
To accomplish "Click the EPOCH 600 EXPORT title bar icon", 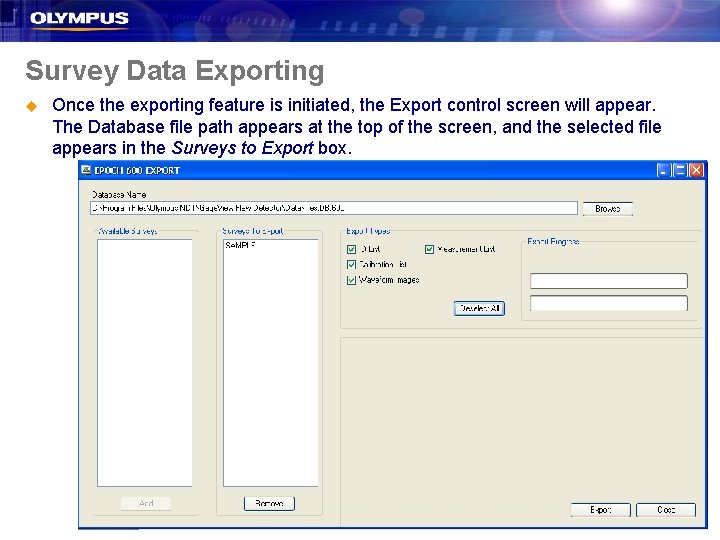I will point(86,170).
